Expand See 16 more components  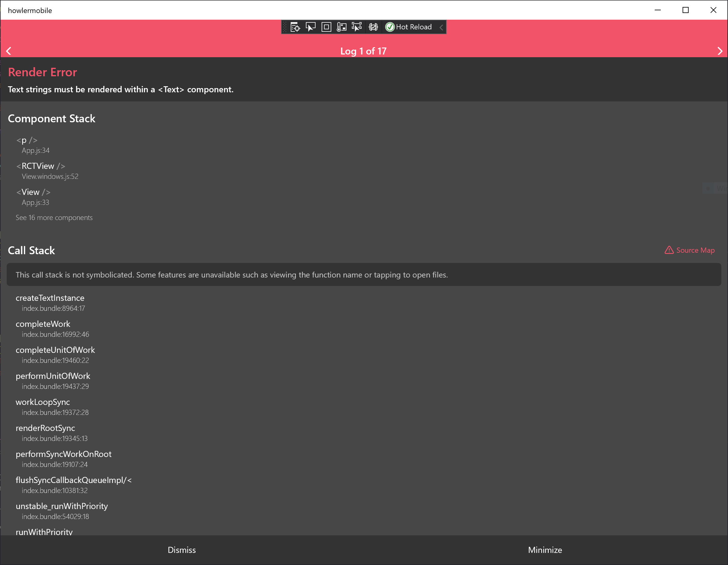coord(54,218)
